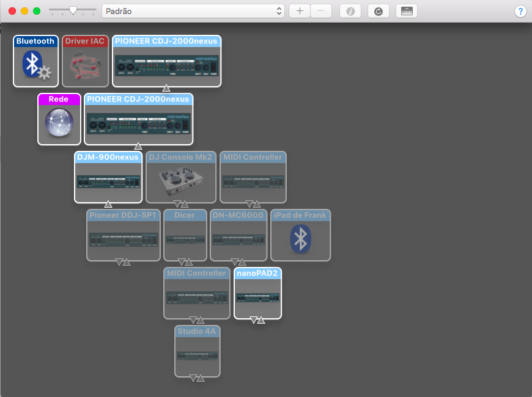Click the downward port arrow under DJ Console Mk2
The image size is (532, 397).
pos(177,204)
